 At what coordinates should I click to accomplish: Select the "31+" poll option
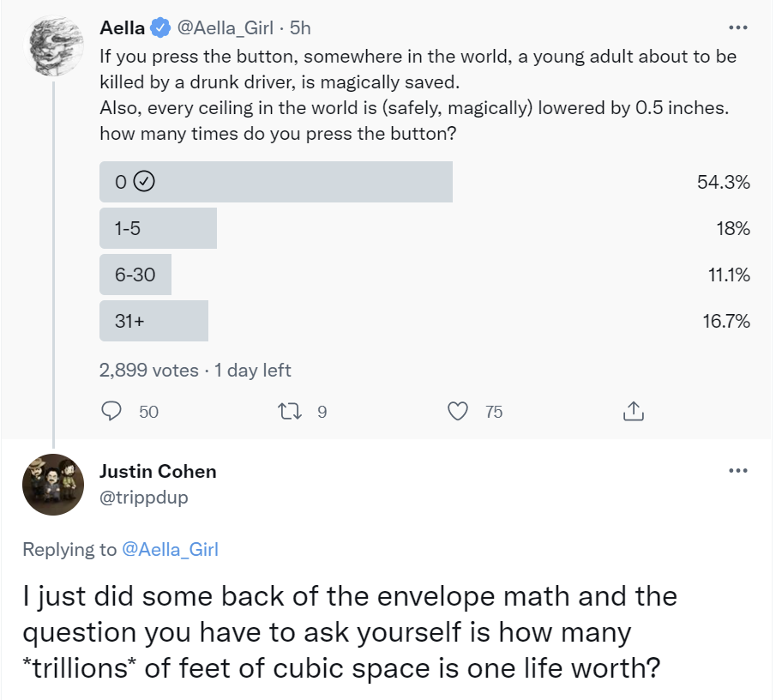[x=154, y=321]
